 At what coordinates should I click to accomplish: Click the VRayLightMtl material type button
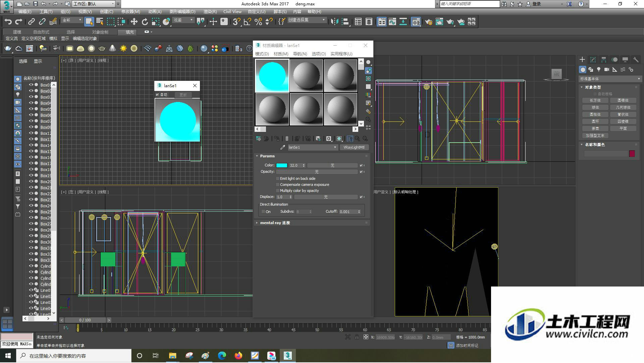[354, 148]
